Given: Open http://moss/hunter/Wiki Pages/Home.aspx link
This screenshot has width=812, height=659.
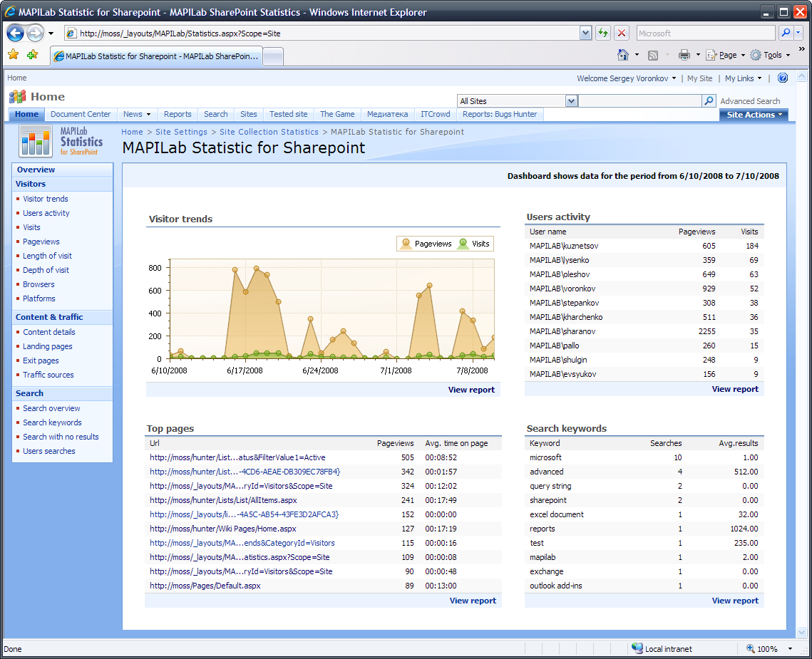Looking at the screenshot, I should 222,529.
